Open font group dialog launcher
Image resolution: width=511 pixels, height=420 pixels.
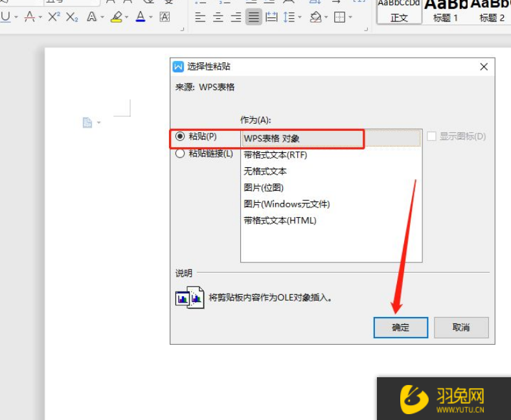(182, 29)
